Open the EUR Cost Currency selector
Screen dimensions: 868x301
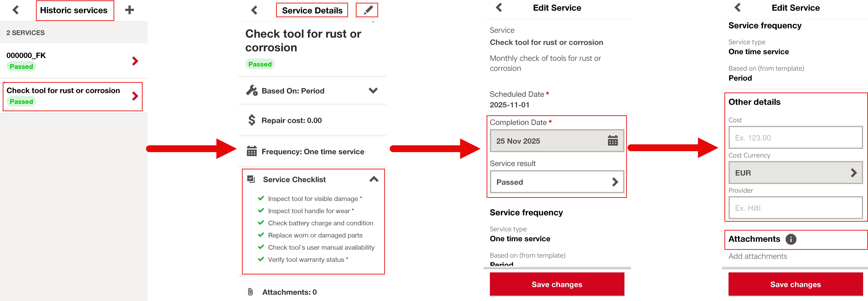coord(795,173)
